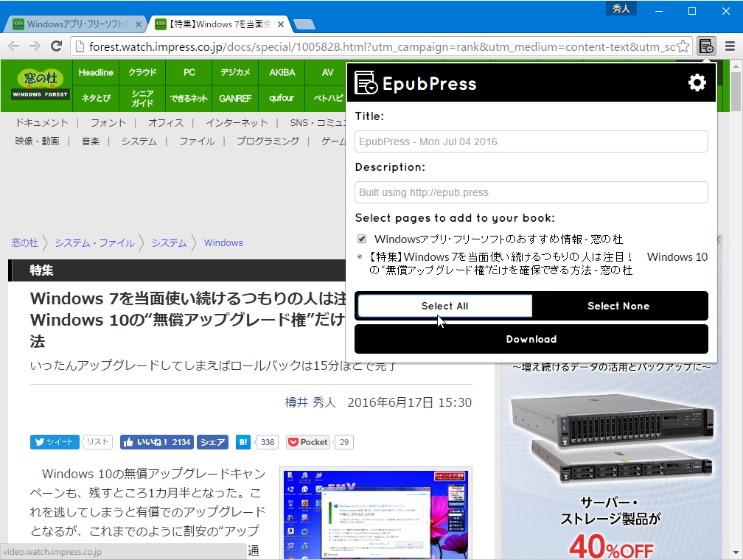Open the Windows desktop screenshot thumbnail

[x=376, y=514]
